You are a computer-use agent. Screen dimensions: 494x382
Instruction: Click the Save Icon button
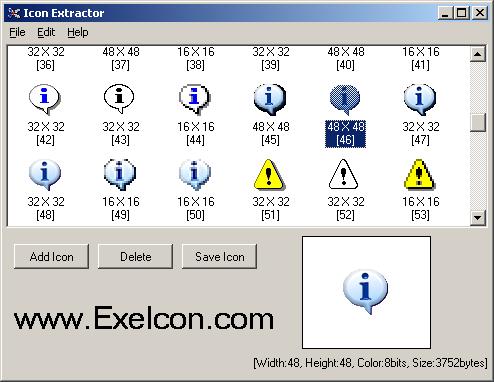[220, 256]
